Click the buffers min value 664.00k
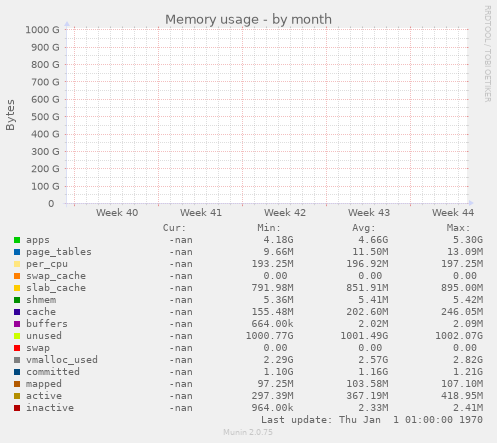497x443 pixels. tap(272, 324)
